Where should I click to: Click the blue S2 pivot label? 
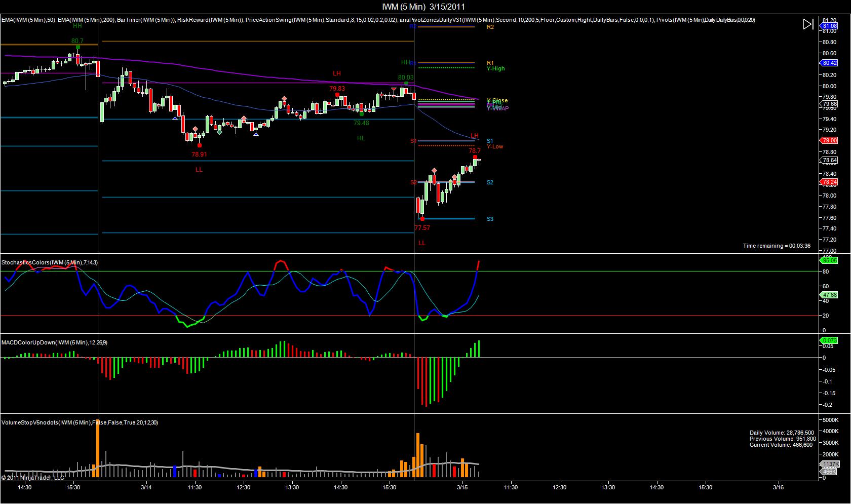point(490,182)
